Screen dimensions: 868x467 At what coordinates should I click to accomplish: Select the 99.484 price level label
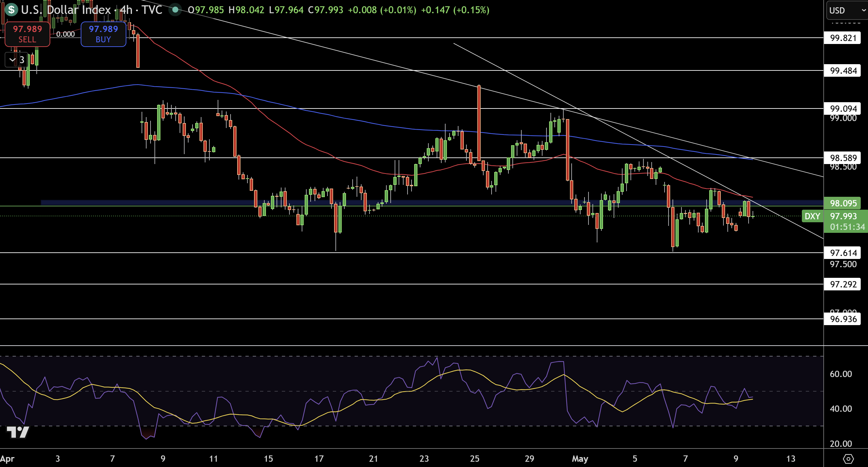842,70
